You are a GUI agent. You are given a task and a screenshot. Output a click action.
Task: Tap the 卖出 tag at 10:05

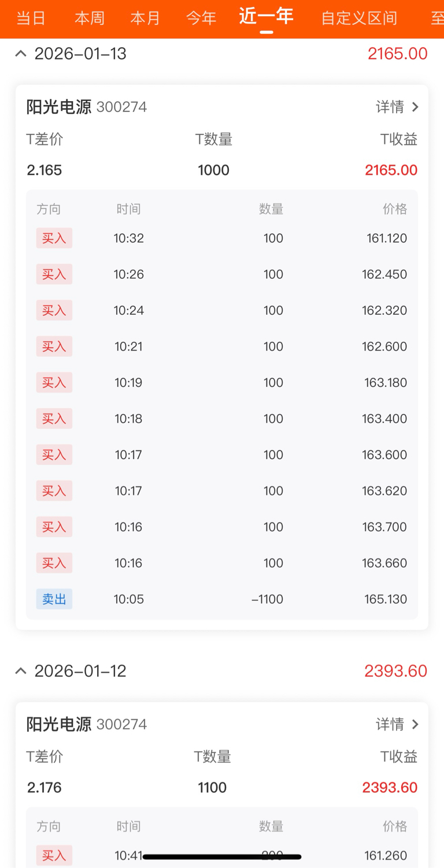coord(54,599)
